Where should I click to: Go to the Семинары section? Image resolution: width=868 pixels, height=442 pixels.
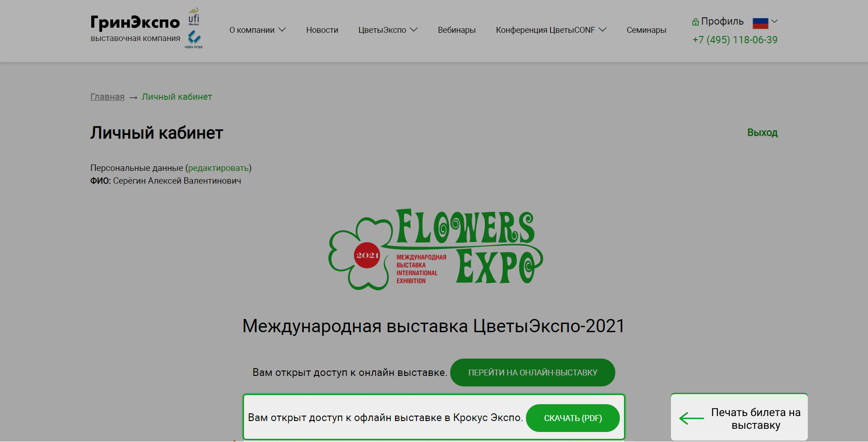(646, 30)
